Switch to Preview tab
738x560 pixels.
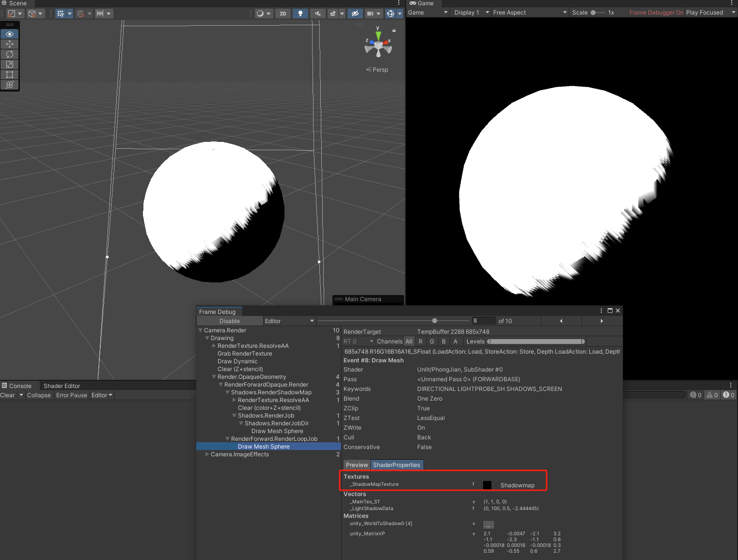[x=357, y=465]
